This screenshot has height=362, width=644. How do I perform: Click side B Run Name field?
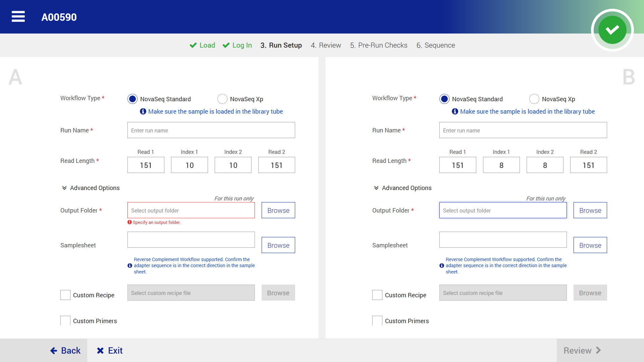coord(523,130)
